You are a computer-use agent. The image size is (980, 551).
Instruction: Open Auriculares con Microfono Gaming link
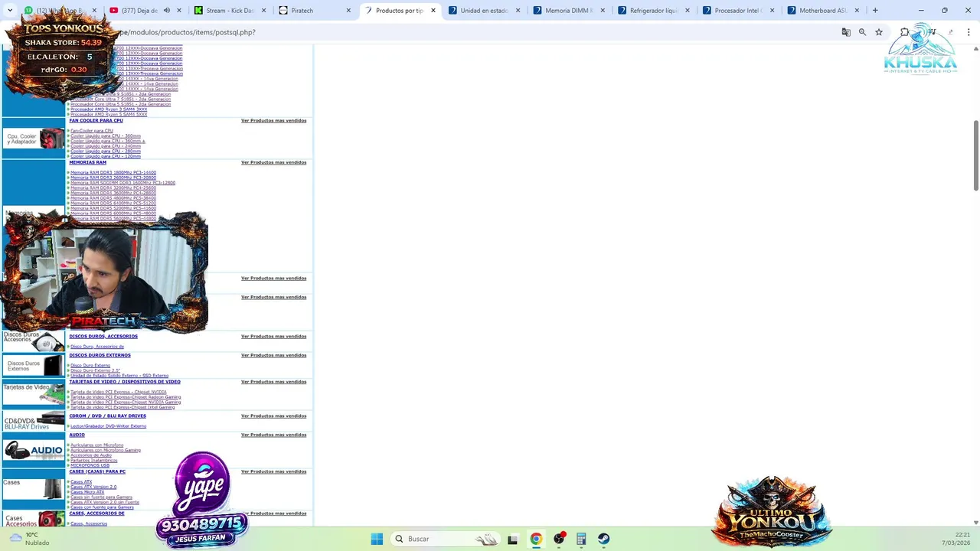[x=106, y=450]
